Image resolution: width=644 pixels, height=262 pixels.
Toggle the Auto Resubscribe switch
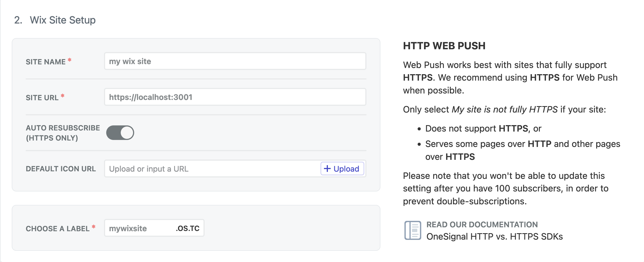pyautogui.click(x=120, y=133)
